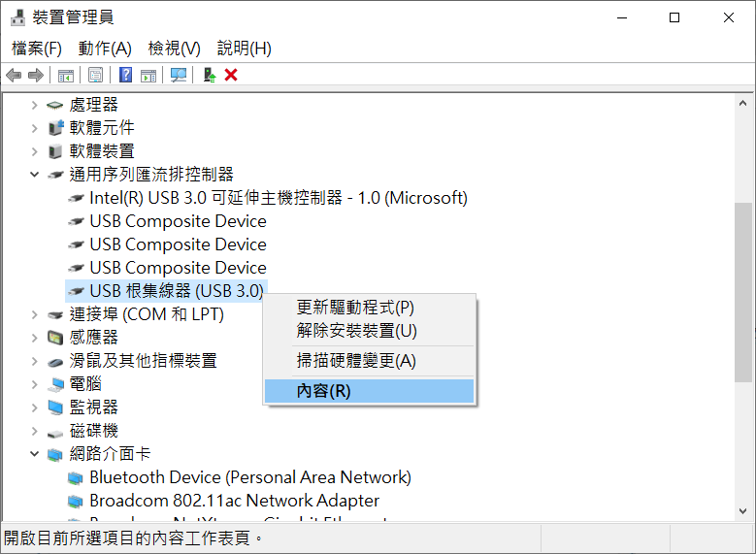The image size is (756, 554).
Task: Collapse the 網路介面卡 category
Action: click(x=34, y=454)
